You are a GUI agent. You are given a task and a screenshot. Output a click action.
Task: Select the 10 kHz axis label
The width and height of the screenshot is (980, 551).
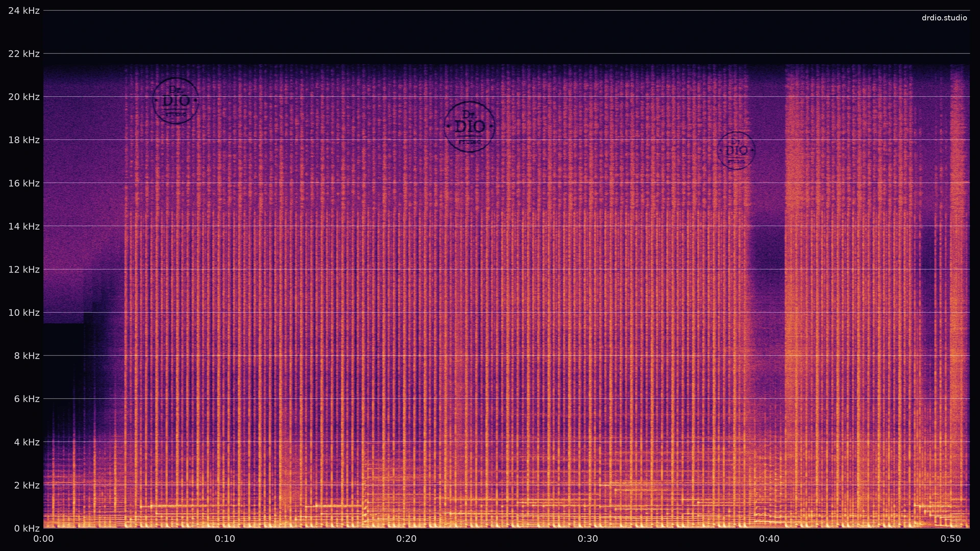click(24, 313)
